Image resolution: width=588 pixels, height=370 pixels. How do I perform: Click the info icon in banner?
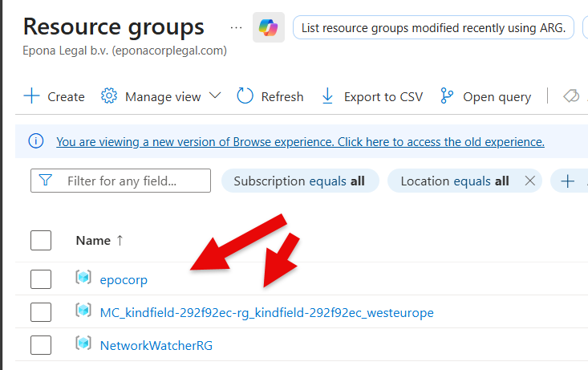(36, 141)
